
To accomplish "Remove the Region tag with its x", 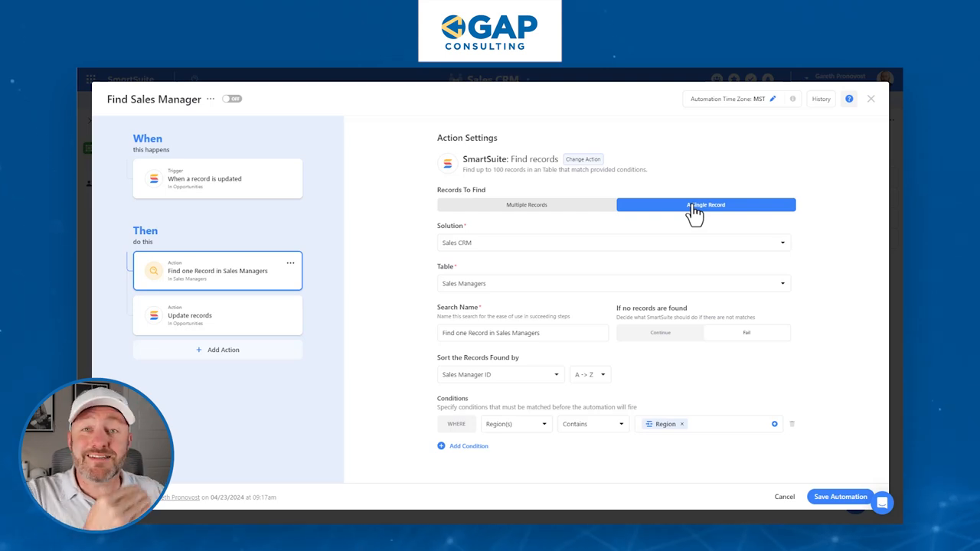I will coord(682,424).
